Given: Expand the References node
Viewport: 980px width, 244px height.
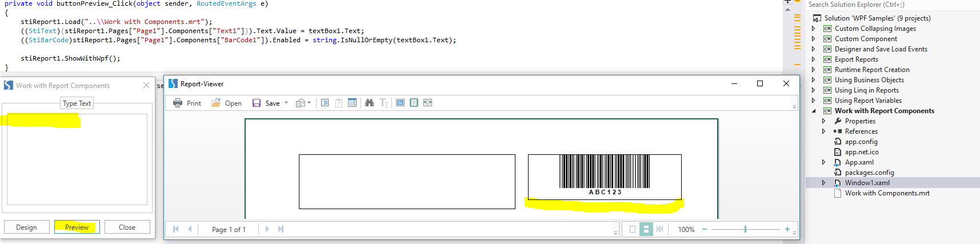Looking at the screenshot, I should pyautogui.click(x=823, y=131).
